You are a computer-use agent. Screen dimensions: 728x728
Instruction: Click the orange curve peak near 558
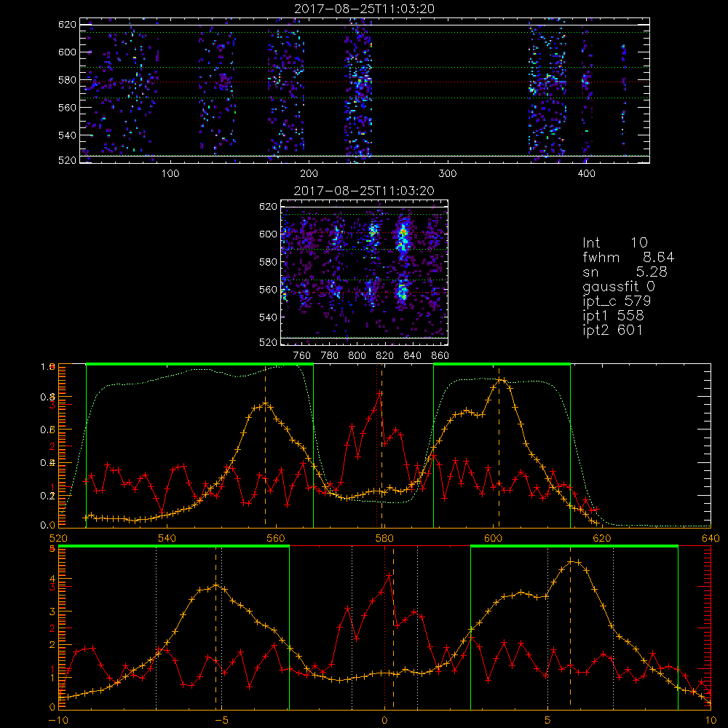point(266,404)
